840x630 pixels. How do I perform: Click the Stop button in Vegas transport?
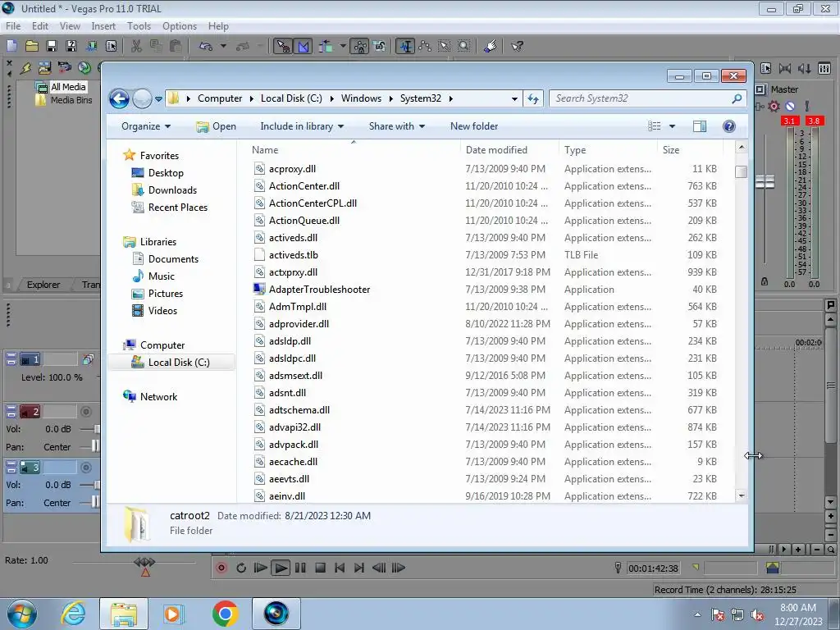pyautogui.click(x=321, y=568)
